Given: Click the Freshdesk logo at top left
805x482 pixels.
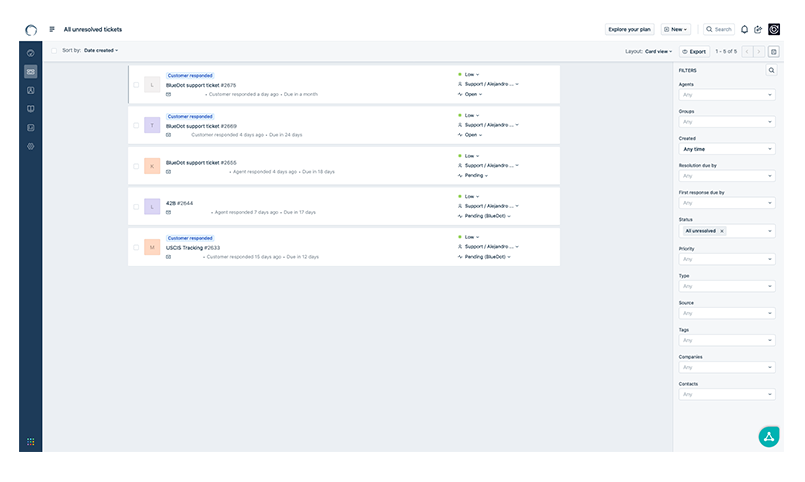Looking at the screenshot, I should tap(31, 30).
